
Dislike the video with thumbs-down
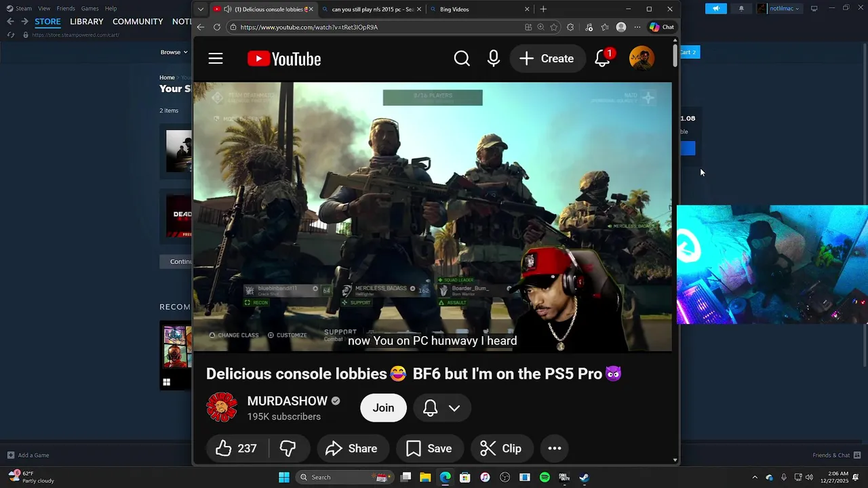coord(288,449)
